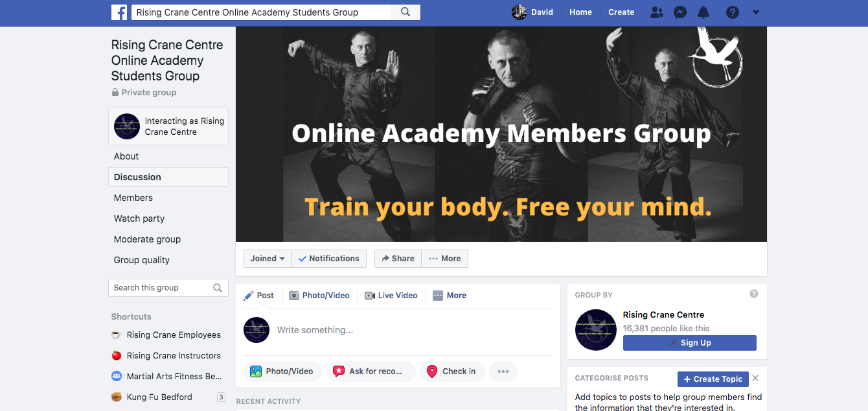
Task: Open Messenger icon in top bar
Action: 680,12
